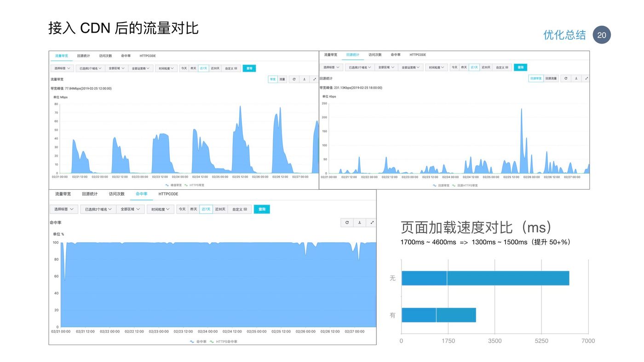Screen dimensions: 644x362
Task: Download the 命中率 hit-rate chart data
Action: click(360, 222)
